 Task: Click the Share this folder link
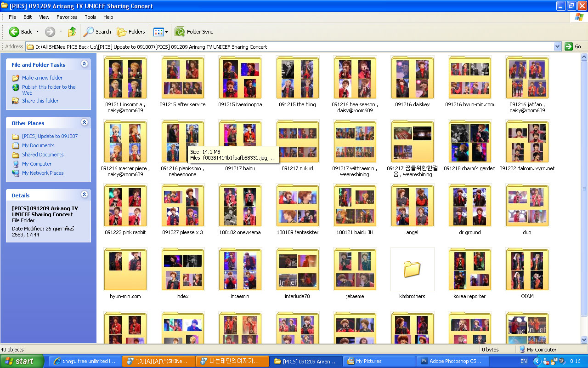40,101
